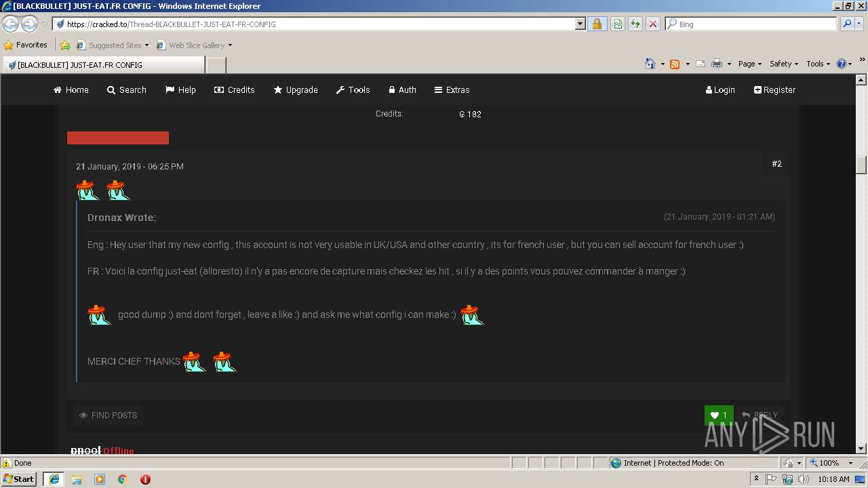Open the site Search nav item

tap(127, 89)
